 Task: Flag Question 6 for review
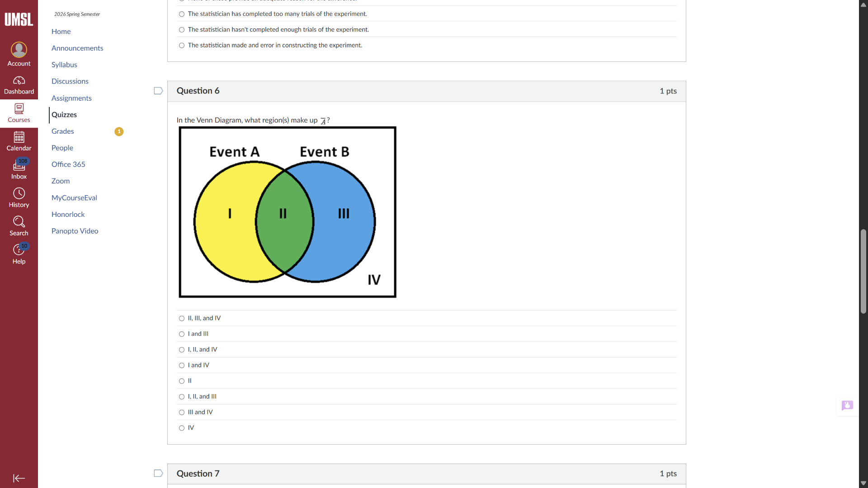[x=158, y=90]
